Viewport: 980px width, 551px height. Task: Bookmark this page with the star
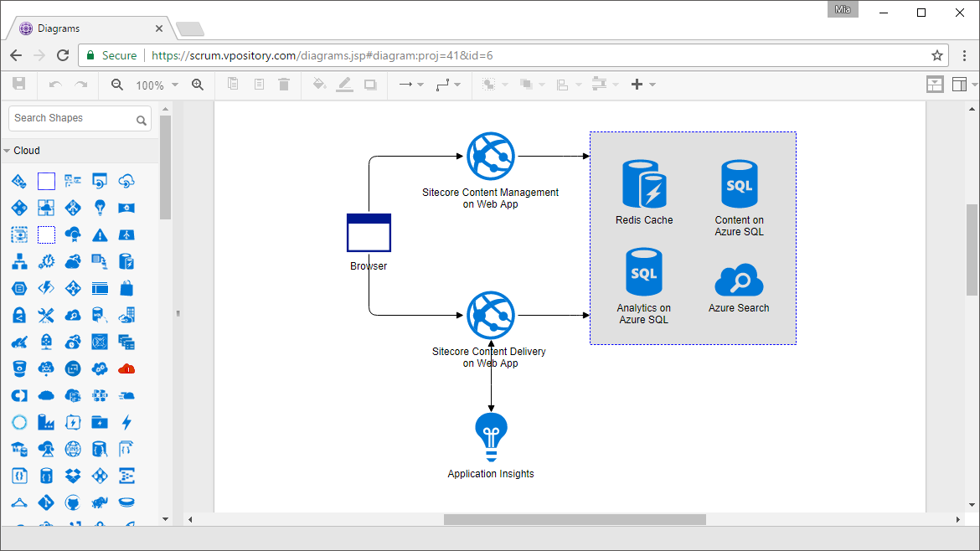pos(937,55)
